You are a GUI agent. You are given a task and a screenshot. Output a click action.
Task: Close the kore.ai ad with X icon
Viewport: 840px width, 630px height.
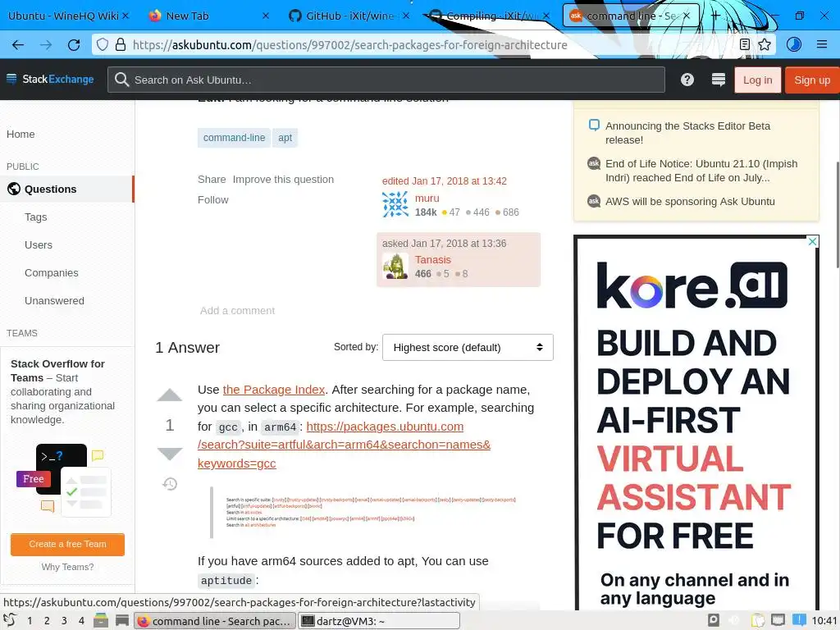[x=812, y=242]
